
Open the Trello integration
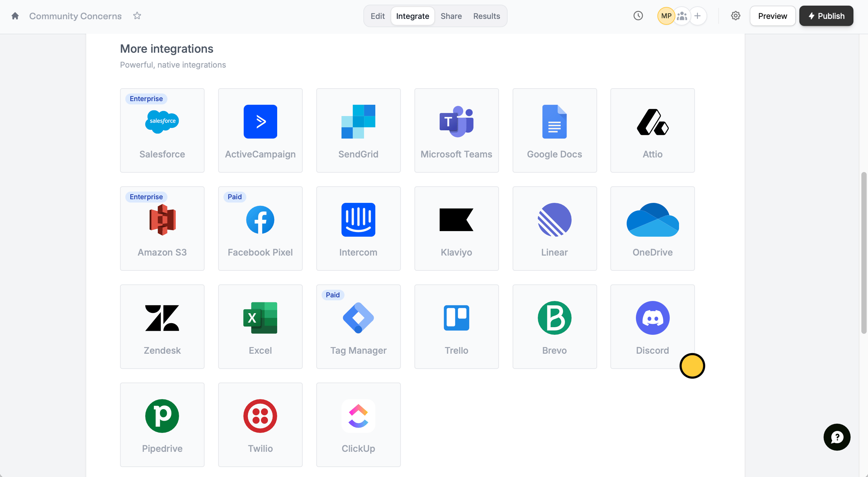(x=456, y=327)
